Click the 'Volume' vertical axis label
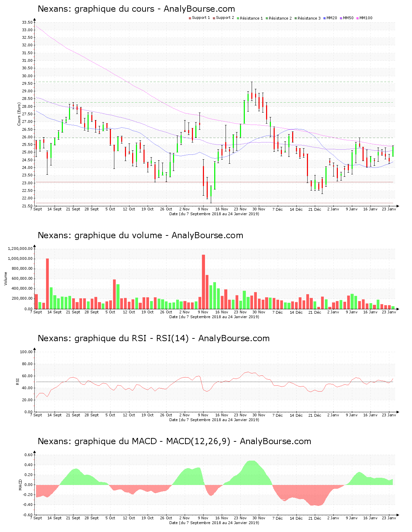412x532 pixels. pos(5,278)
